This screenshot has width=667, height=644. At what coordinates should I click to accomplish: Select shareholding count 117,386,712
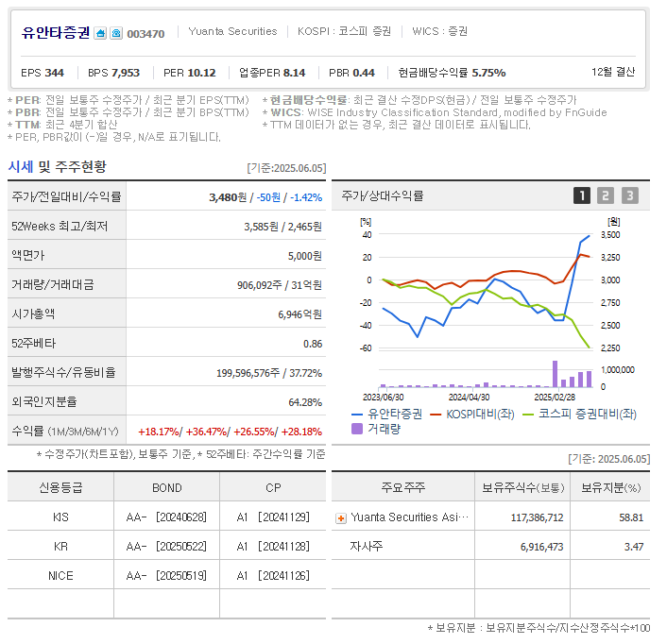(x=537, y=517)
